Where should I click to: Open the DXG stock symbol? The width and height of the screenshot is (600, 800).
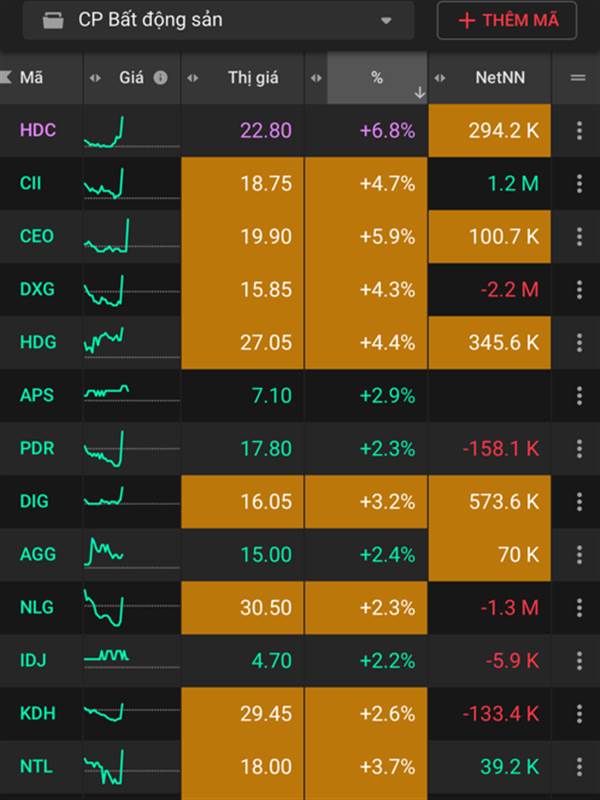tap(37, 290)
